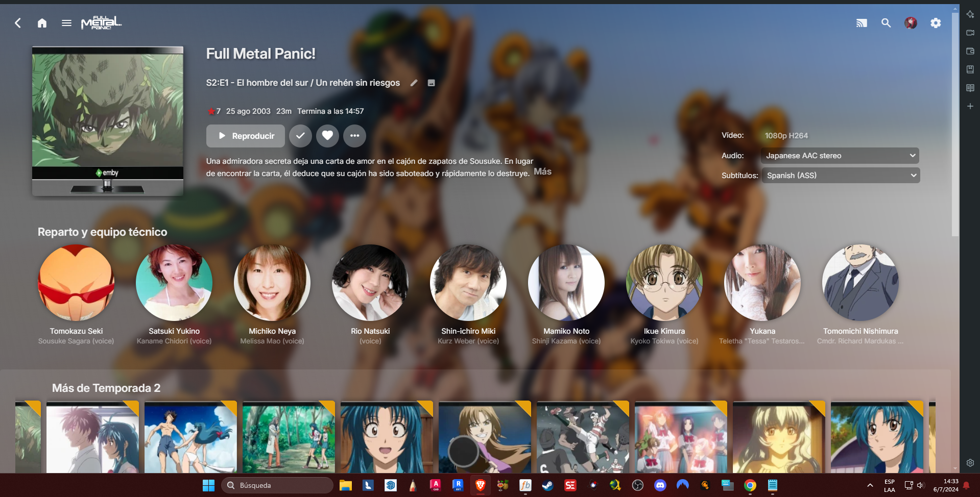Viewport: 980px width, 497px height.
Task: Open the three-dots more options menu
Action: pos(354,136)
